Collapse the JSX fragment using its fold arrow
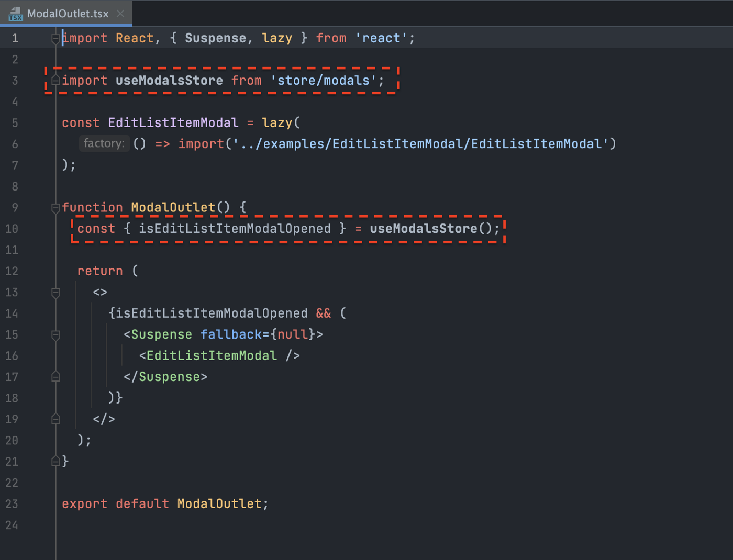The height and width of the screenshot is (560, 733). click(55, 293)
